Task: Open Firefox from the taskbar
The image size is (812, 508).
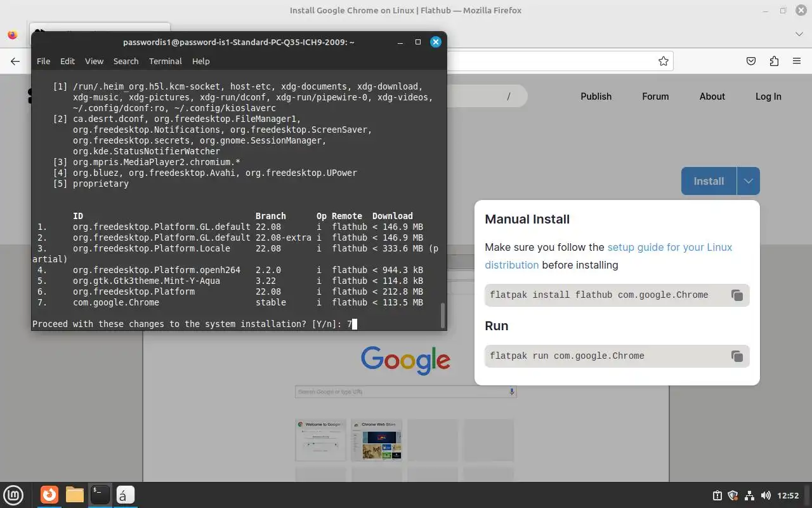Action: [49, 495]
